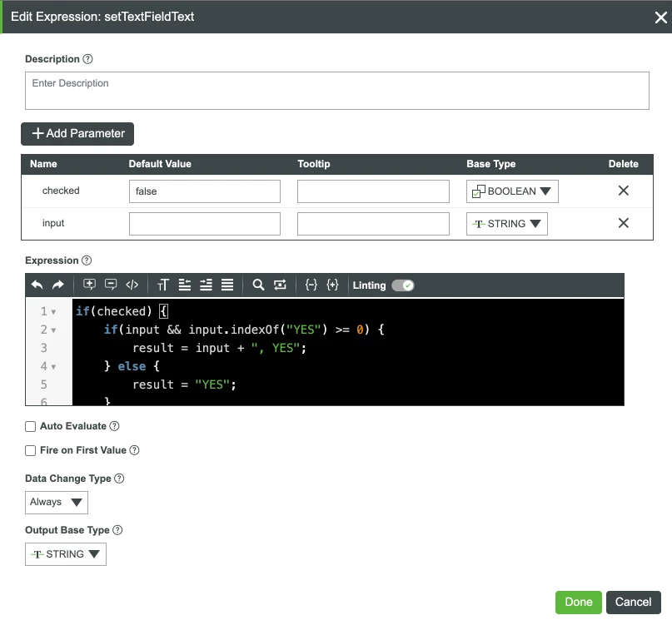Click the '} else {' code line

[132, 366]
